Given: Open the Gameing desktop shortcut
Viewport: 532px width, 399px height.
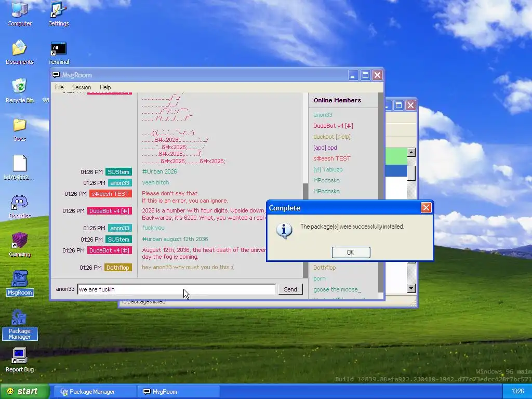Looking at the screenshot, I should pos(20,244).
